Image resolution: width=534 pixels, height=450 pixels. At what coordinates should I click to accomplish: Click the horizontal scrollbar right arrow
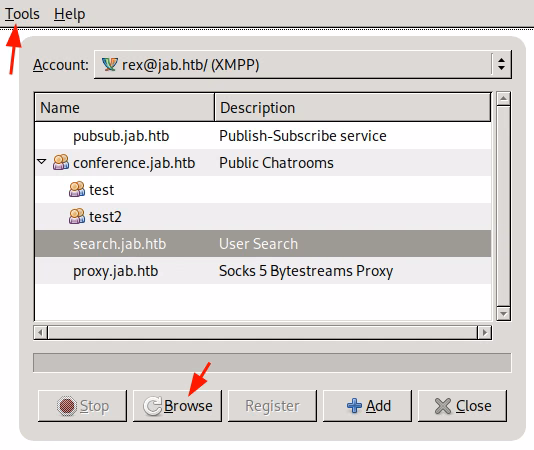(484, 332)
